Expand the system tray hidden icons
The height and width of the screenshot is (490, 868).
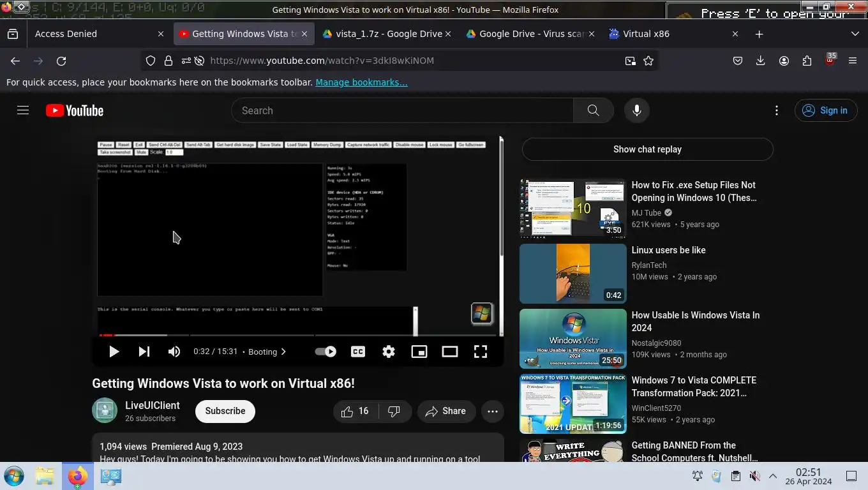coord(772,476)
